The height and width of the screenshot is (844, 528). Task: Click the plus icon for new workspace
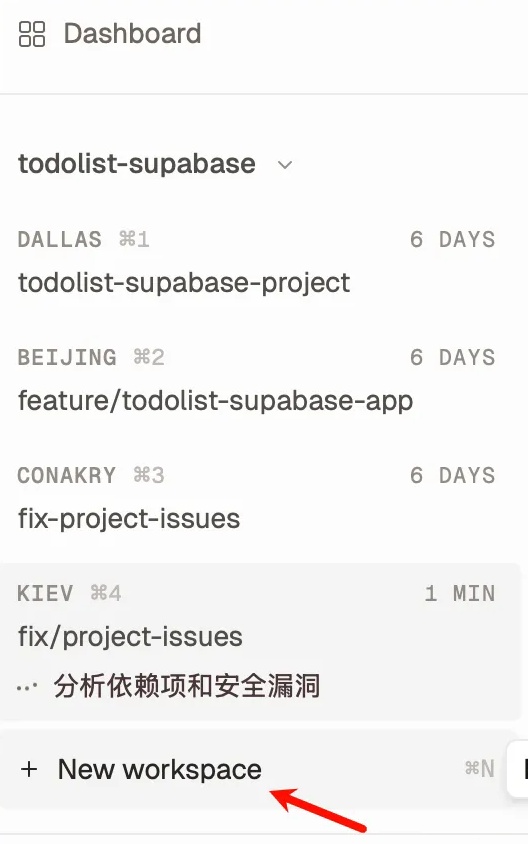[x=29, y=769]
